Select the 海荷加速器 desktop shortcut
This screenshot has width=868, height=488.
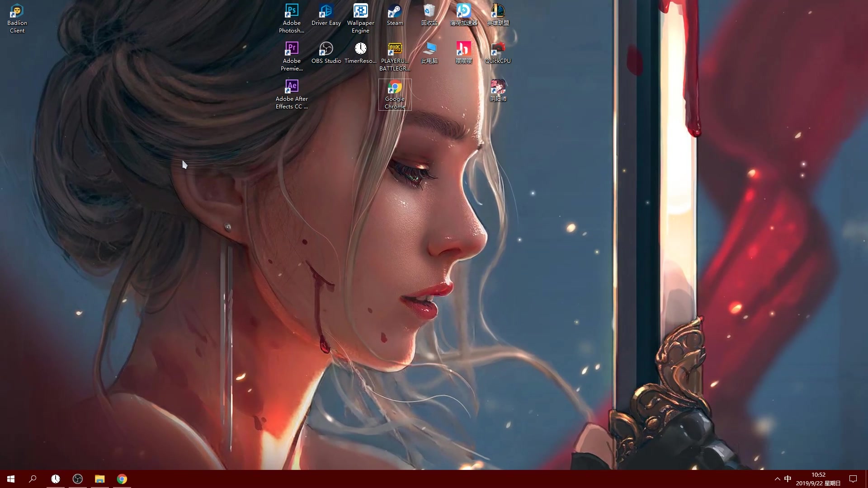463,14
